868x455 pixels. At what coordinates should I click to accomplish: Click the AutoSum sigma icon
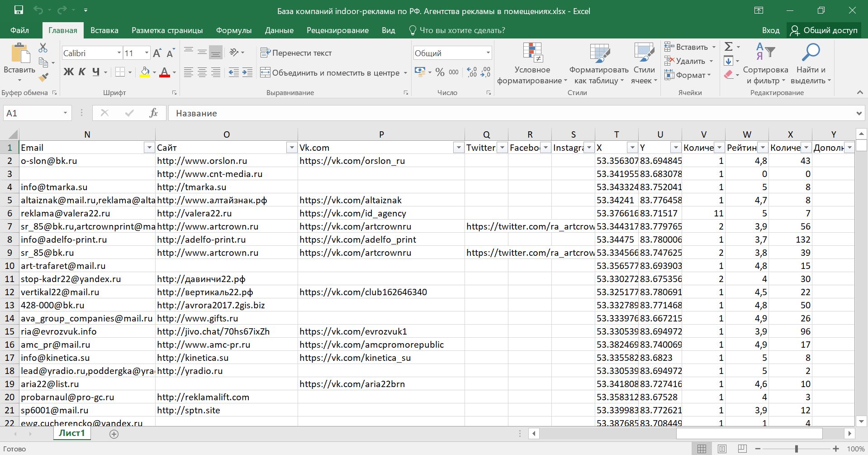(x=729, y=47)
